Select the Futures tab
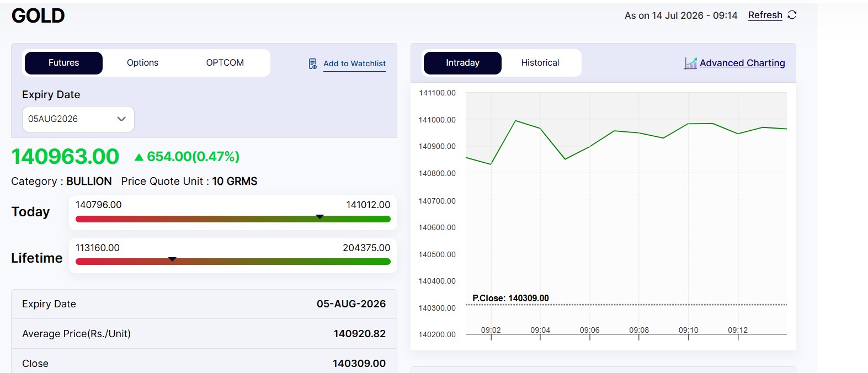Screen dimensions: 868x373 64,63
